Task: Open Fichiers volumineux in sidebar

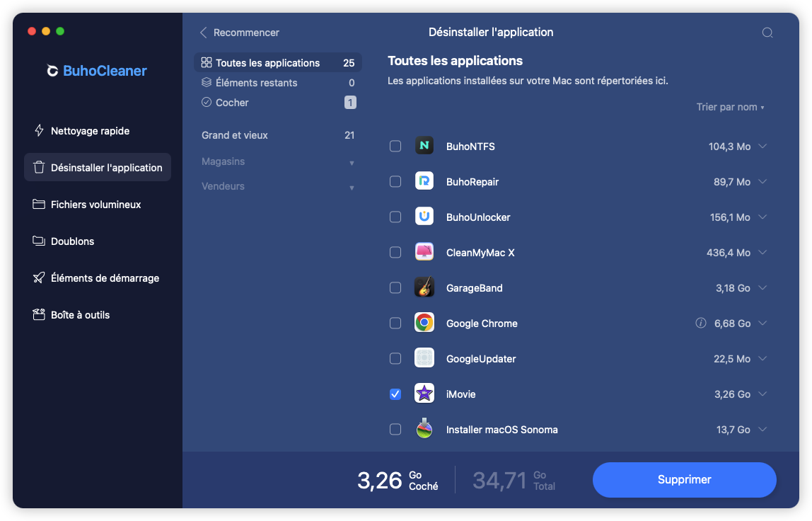Action: pos(98,205)
